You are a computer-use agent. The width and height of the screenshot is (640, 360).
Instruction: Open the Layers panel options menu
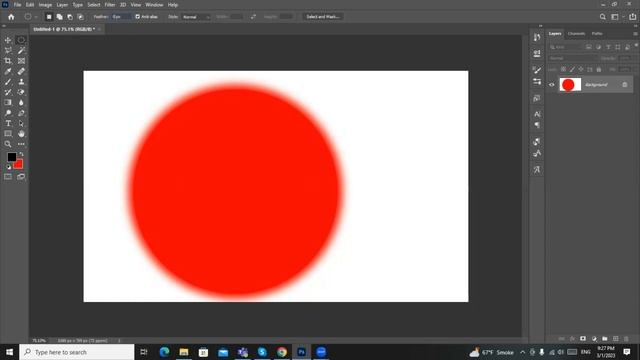point(635,34)
